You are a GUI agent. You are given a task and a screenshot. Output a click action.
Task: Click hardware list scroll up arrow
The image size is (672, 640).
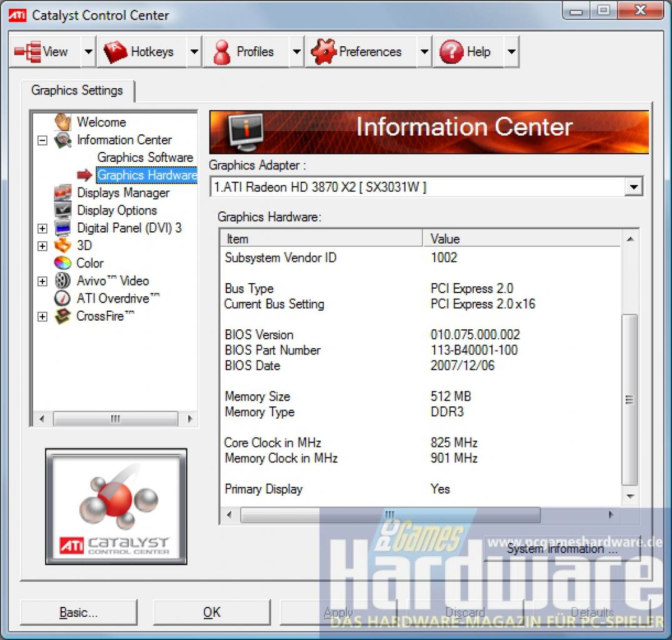[630, 239]
